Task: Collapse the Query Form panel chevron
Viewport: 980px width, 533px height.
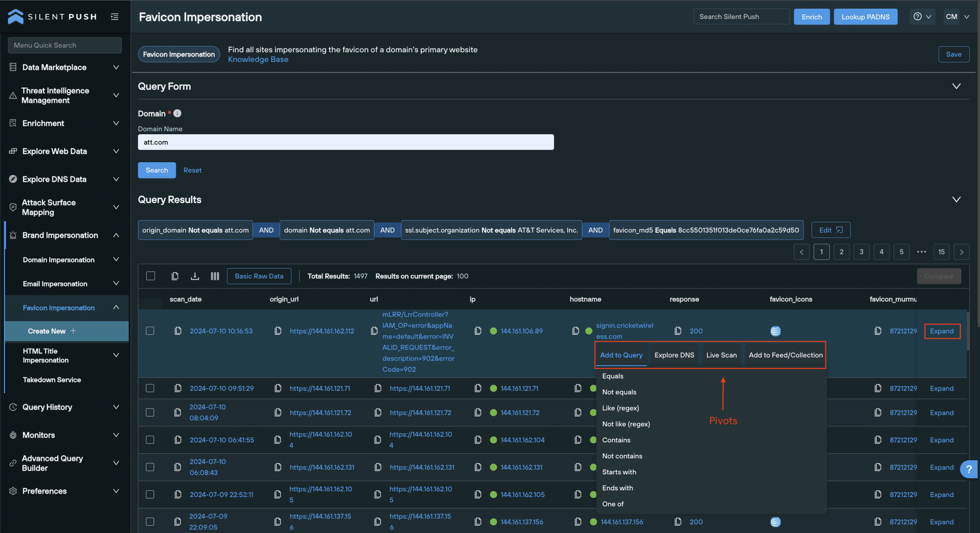Action: pos(956,86)
